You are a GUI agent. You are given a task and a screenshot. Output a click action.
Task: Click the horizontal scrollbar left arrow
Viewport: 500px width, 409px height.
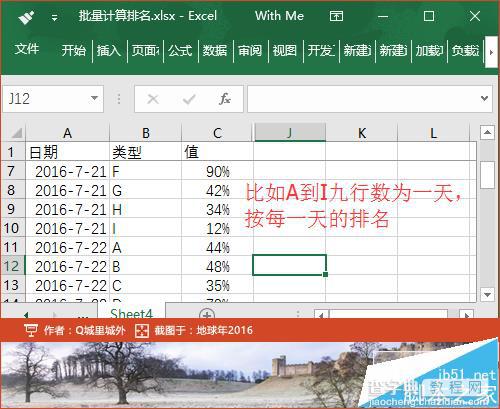pyautogui.click(x=321, y=315)
